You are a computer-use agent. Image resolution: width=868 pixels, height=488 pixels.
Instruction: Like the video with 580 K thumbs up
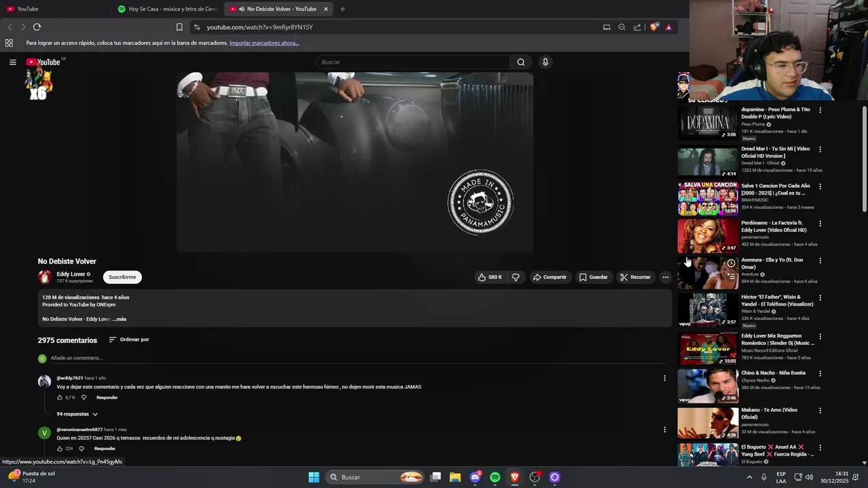490,277
